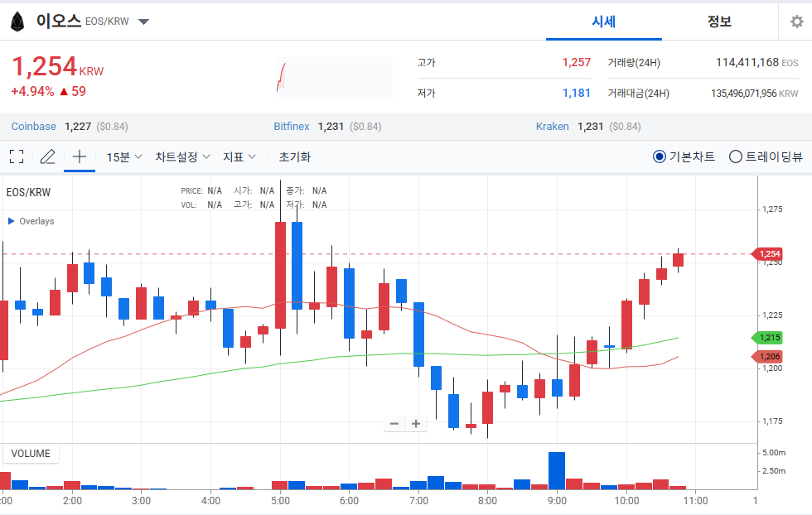The image size is (812, 515).
Task: Click the 1,181 low price value
Action: (x=577, y=94)
